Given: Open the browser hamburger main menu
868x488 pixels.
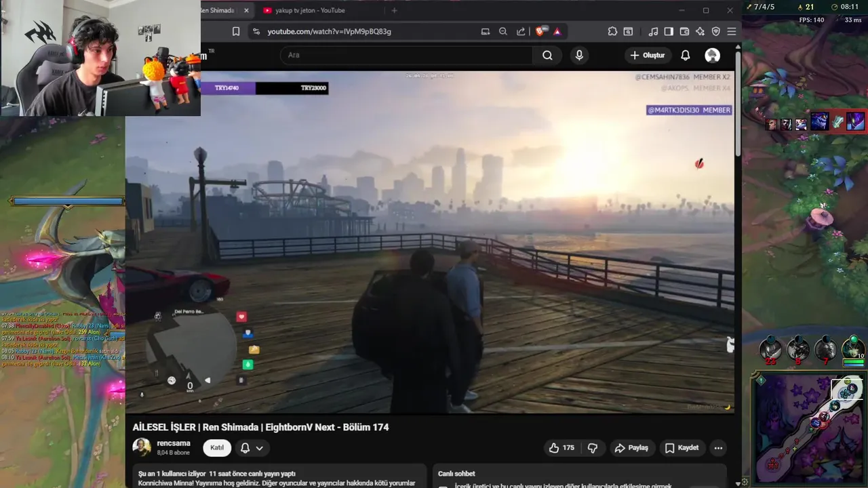Looking at the screenshot, I should (x=732, y=31).
